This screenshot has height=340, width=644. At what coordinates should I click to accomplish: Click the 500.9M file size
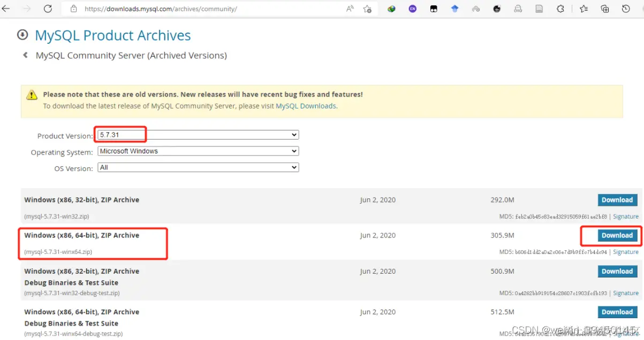[502, 271]
